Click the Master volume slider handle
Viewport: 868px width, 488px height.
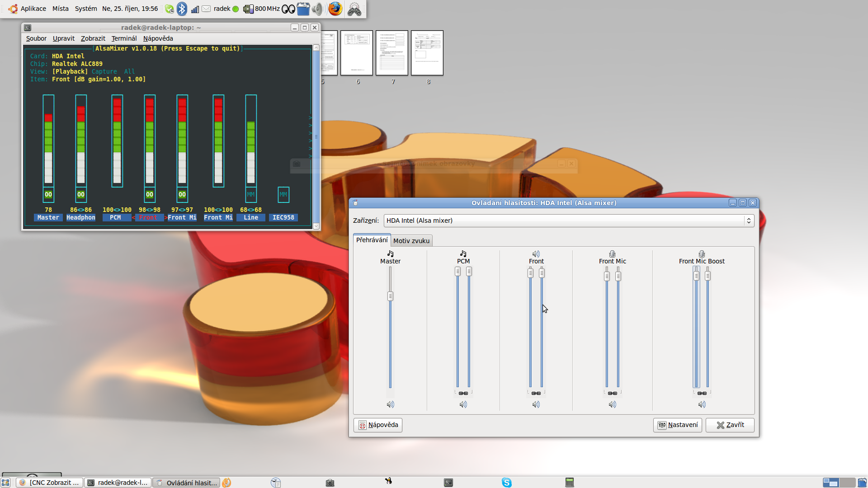390,296
